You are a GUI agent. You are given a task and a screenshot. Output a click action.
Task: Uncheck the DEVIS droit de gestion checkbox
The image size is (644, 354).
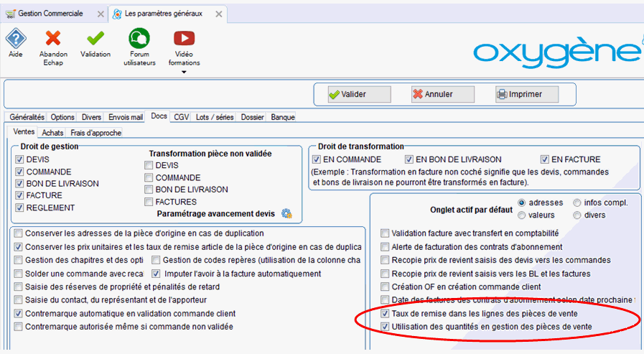tap(19, 159)
